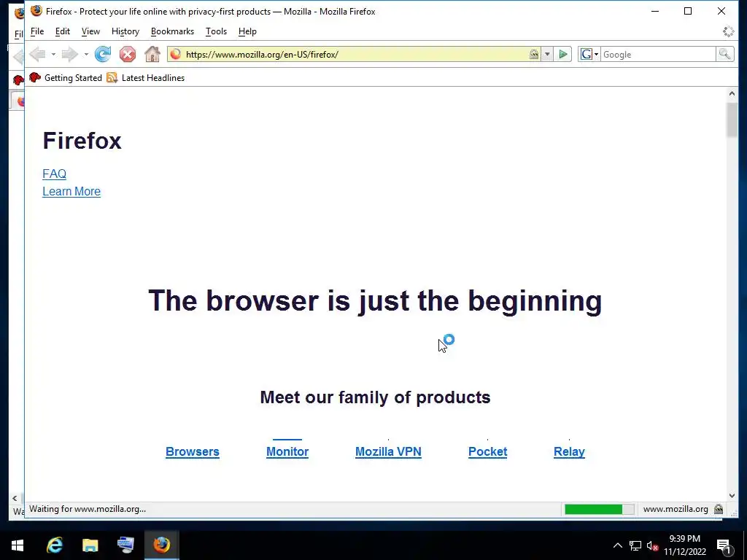This screenshot has height=560, width=747.
Task: Click 'Meet our family of products' heading
Action: tap(375, 397)
